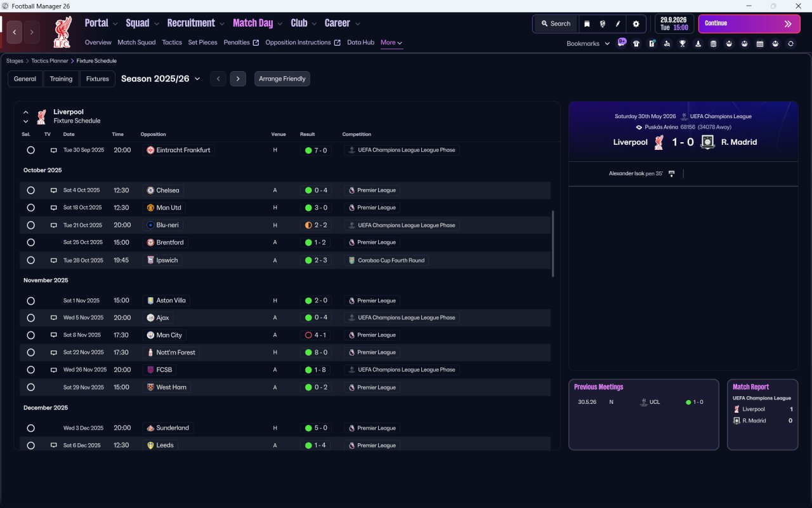The image size is (812, 508).
Task: Open the calendar shortcut in bookmarks bar
Action: (x=760, y=44)
